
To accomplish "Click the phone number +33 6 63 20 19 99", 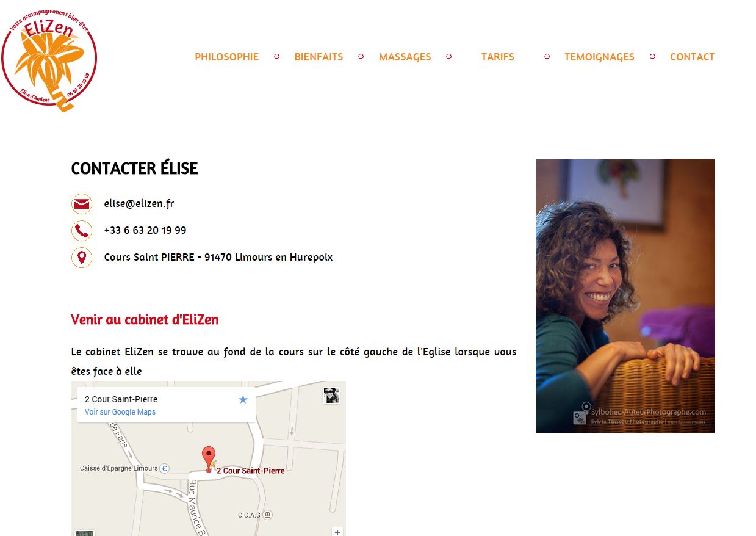I will click(145, 231).
